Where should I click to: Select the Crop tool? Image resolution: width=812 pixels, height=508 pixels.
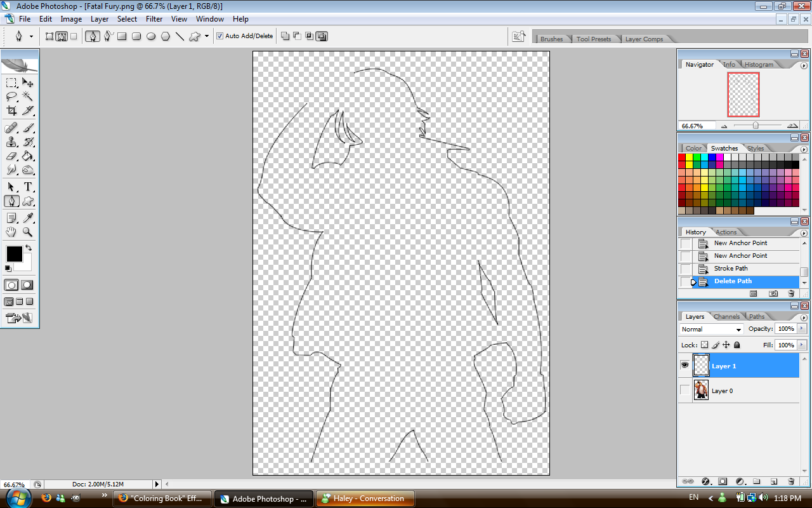11,110
